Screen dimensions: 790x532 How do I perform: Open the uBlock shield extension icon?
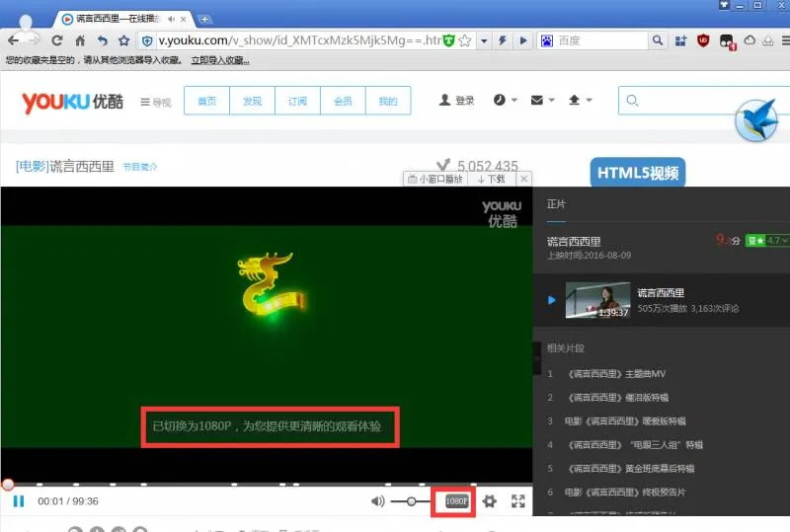click(703, 40)
